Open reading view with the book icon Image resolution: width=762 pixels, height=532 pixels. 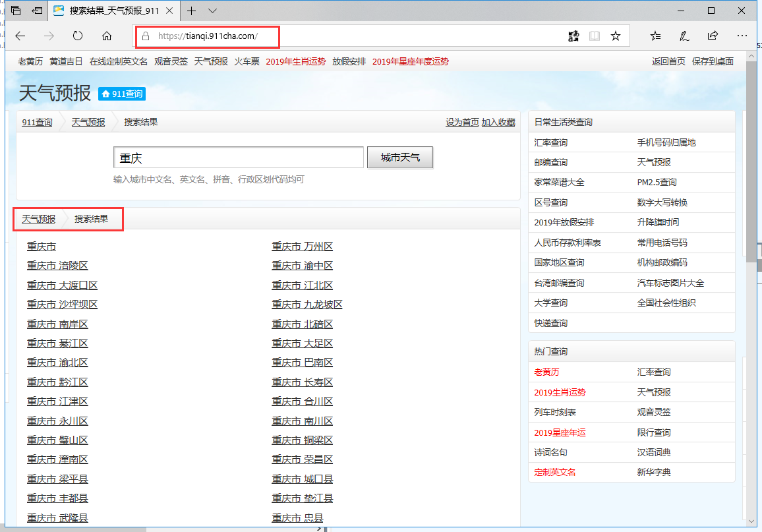click(x=594, y=36)
